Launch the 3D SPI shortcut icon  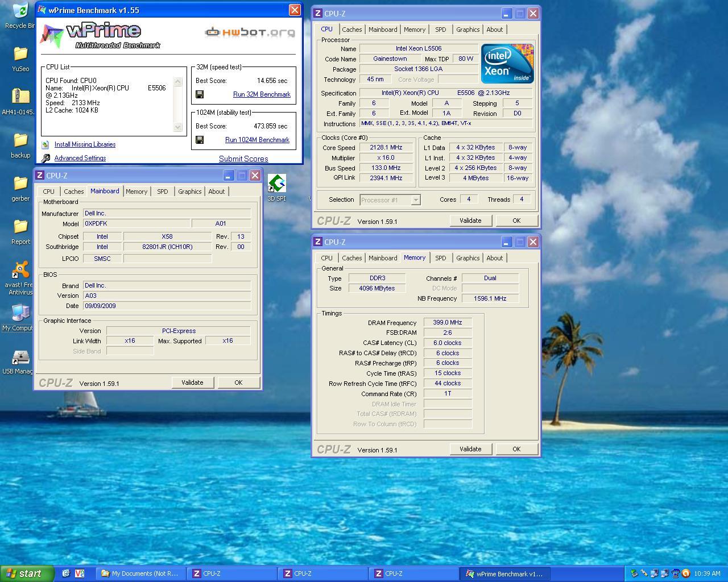click(x=276, y=184)
